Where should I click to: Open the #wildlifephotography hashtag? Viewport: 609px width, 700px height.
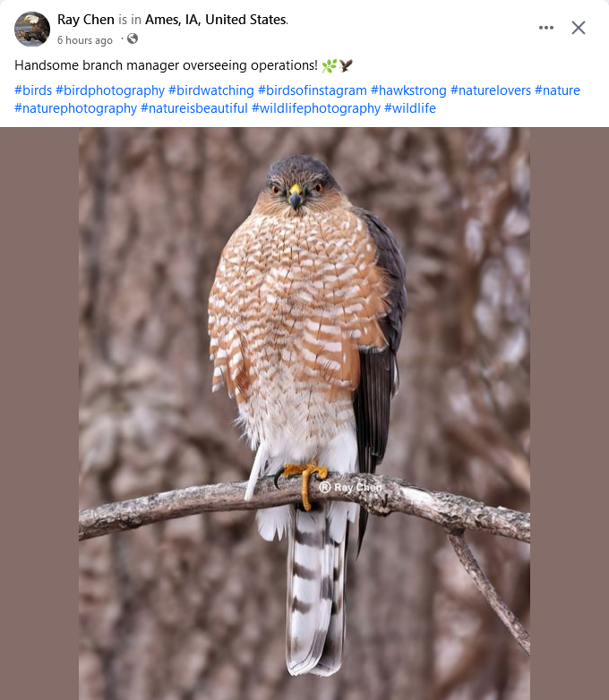[x=316, y=108]
